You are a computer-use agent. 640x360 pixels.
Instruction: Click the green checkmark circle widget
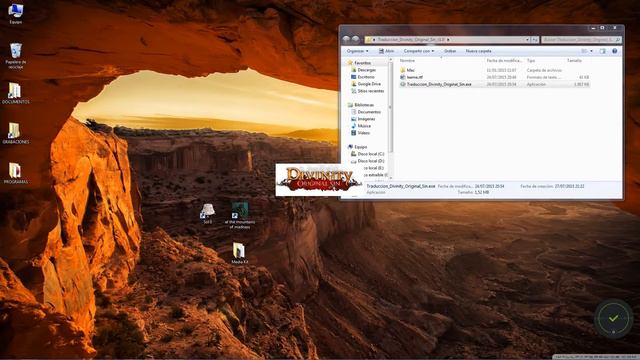pyautogui.click(x=613, y=318)
